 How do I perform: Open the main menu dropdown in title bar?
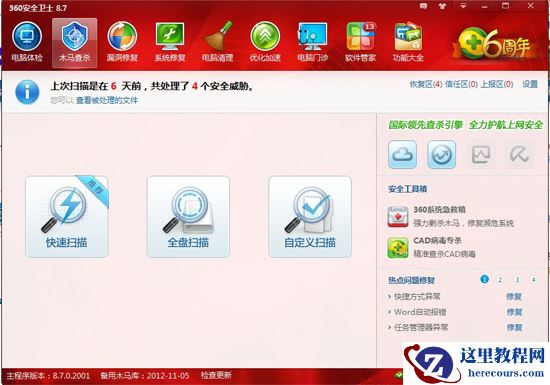point(463,6)
